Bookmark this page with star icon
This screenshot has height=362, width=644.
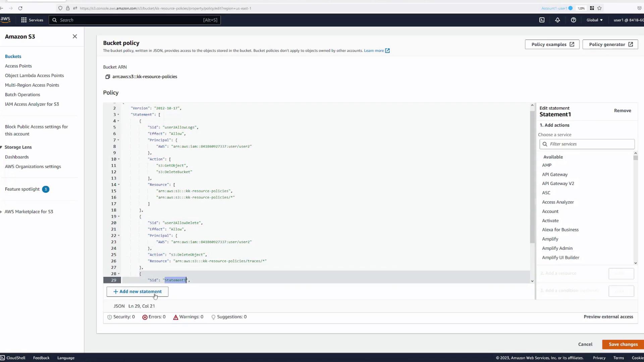tap(599, 8)
